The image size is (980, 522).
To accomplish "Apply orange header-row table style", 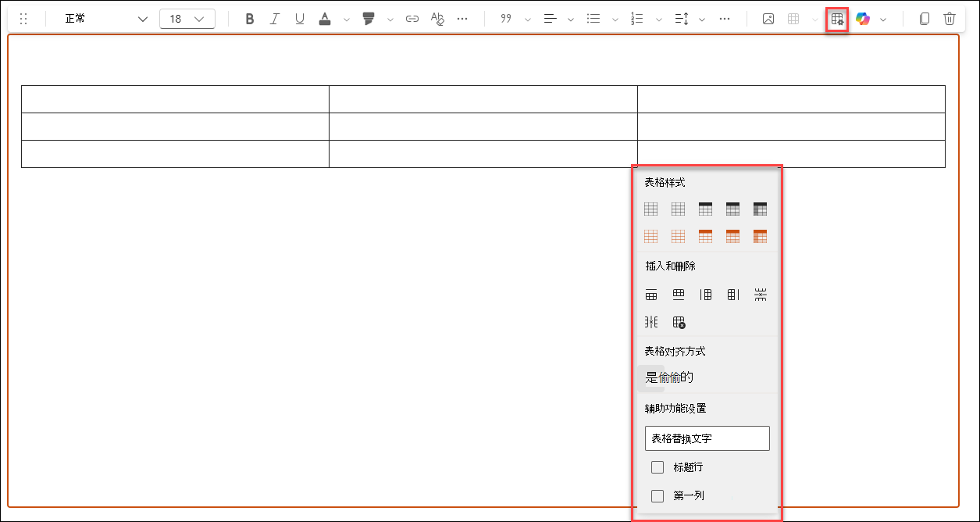I will [x=705, y=236].
